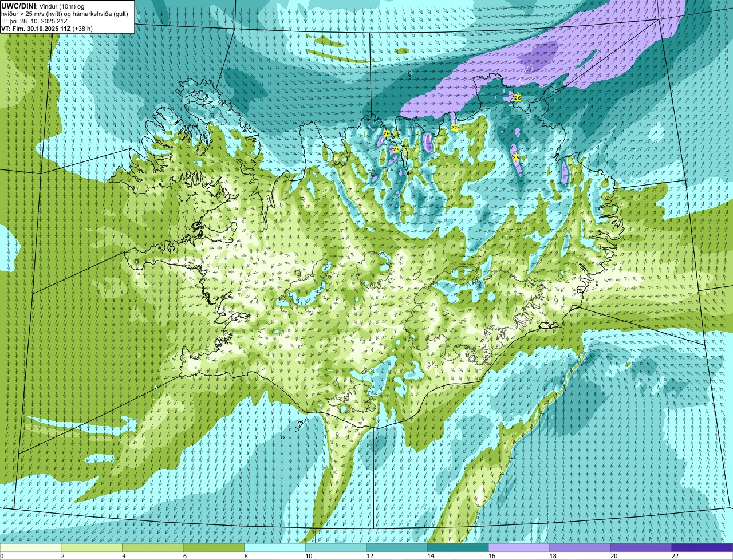The image size is (733, 560).
Task: Click the scale label "0"
Action: [x=2, y=556]
